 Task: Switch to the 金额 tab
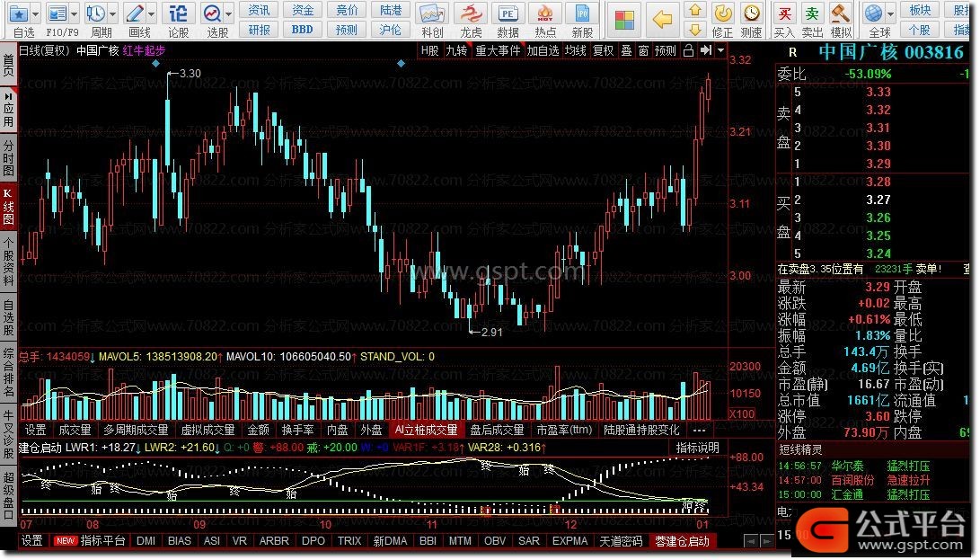[258, 430]
